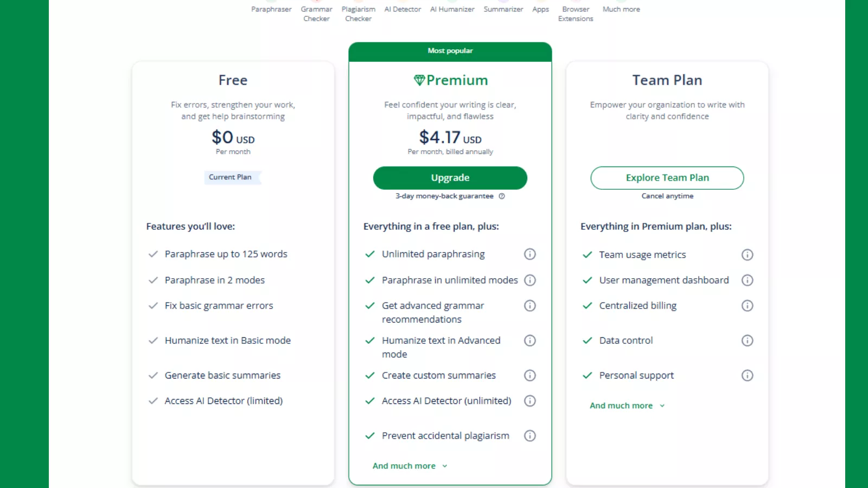This screenshot has width=868, height=488.
Task: Click the info icon beside Team usage metrics
Action: tap(748, 254)
